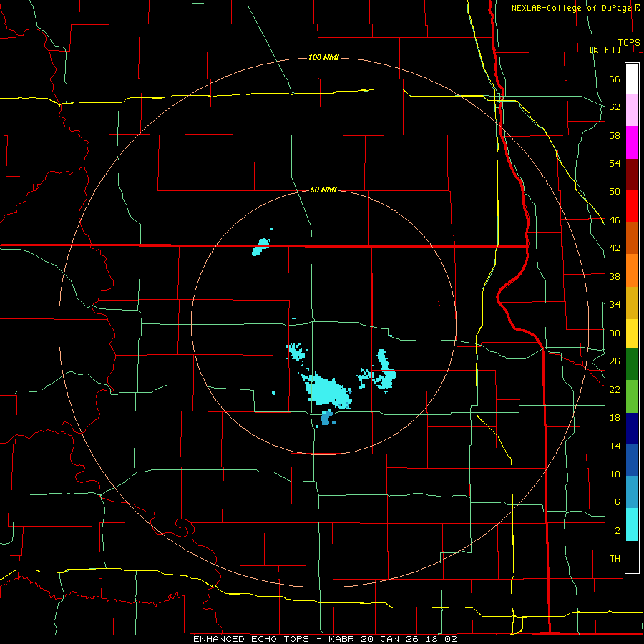Click the legend value '26'
The height and width of the screenshot is (644, 644).
tap(615, 361)
